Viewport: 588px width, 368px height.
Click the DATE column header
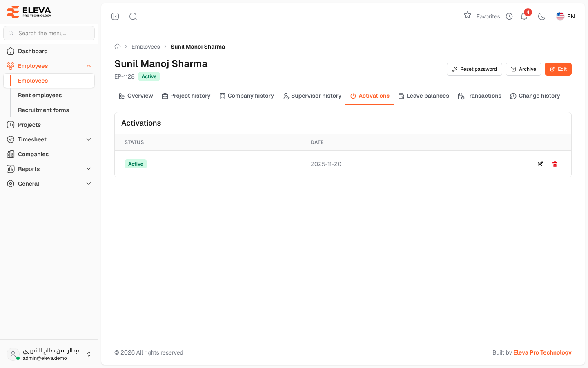pos(317,142)
